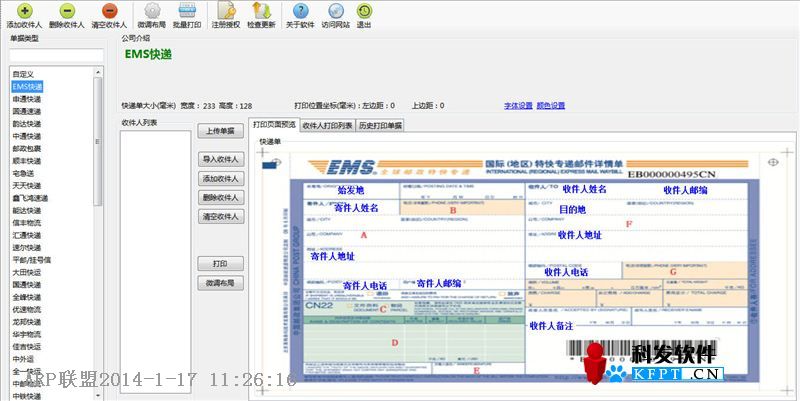The width and height of the screenshot is (800, 401).
Task: Click the green minus 删除收件人 toolbar icon
Action: pos(67,11)
